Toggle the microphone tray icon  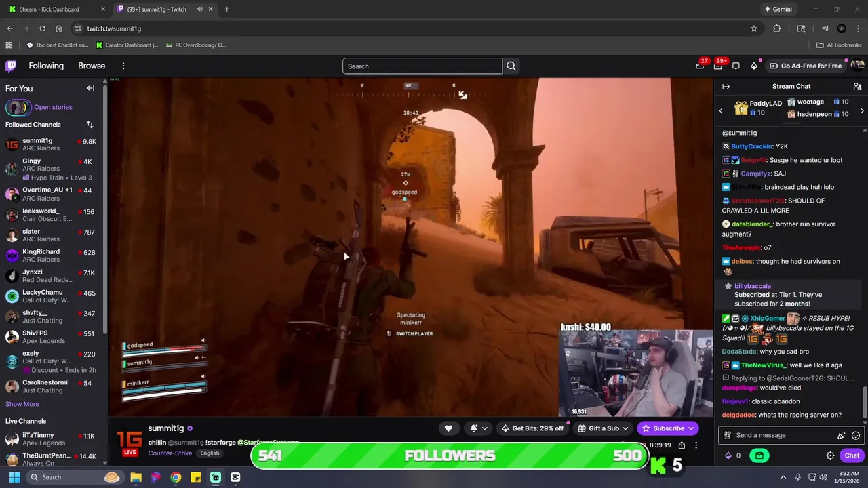click(x=798, y=477)
